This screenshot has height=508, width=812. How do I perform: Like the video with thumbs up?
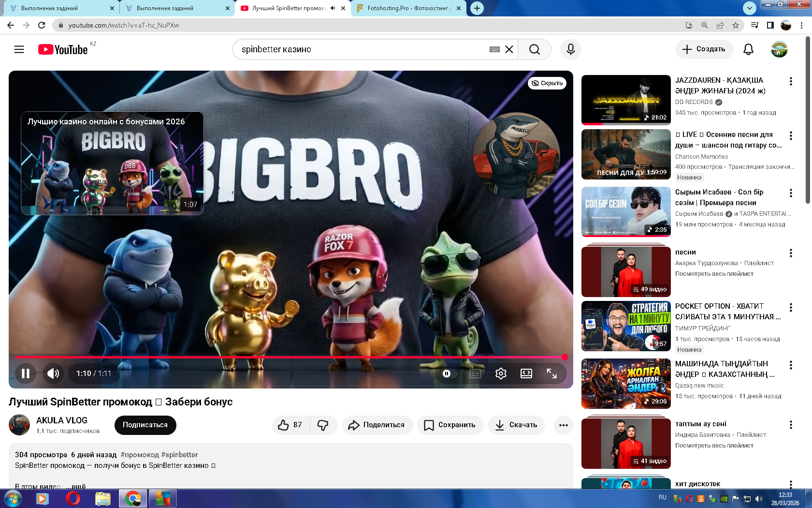pos(290,425)
